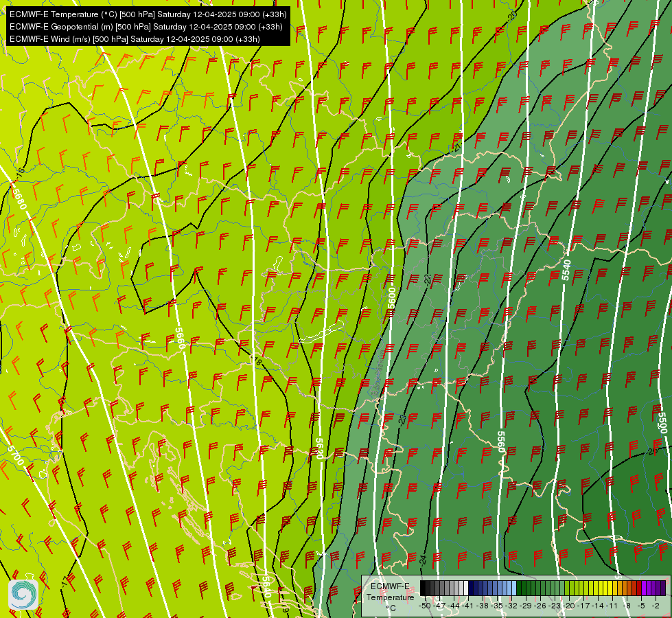Click the darkest purple swatch at legend's right end
The width and height of the screenshot is (672, 618).
(x=662, y=588)
